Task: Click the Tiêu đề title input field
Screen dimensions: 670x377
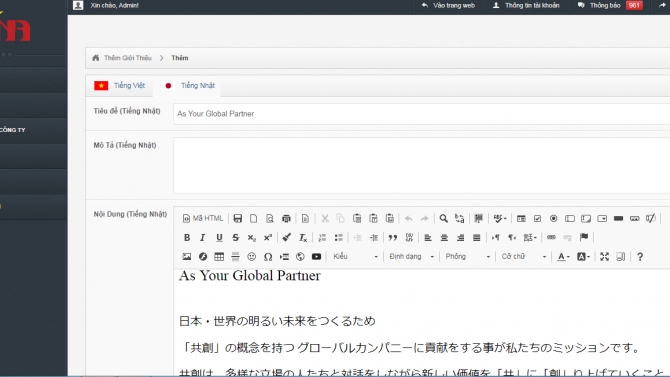Action: pyautogui.click(x=421, y=114)
